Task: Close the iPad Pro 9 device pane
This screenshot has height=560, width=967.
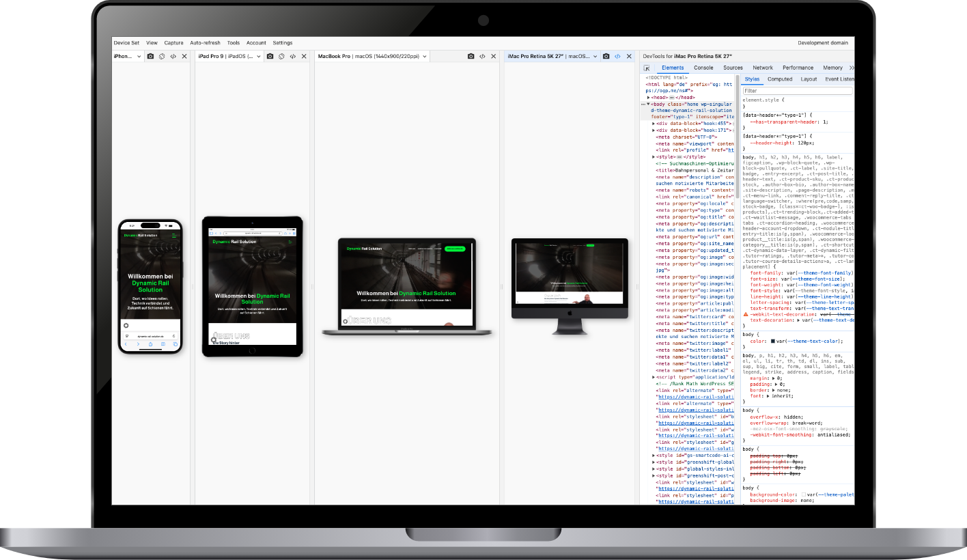Action: coord(304,56)
